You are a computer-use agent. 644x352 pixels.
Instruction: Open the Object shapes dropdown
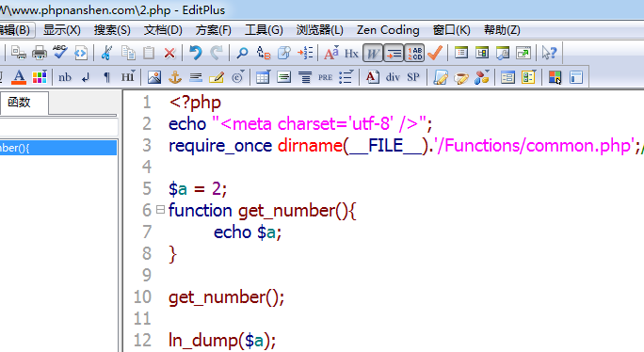tap(482, 77)
